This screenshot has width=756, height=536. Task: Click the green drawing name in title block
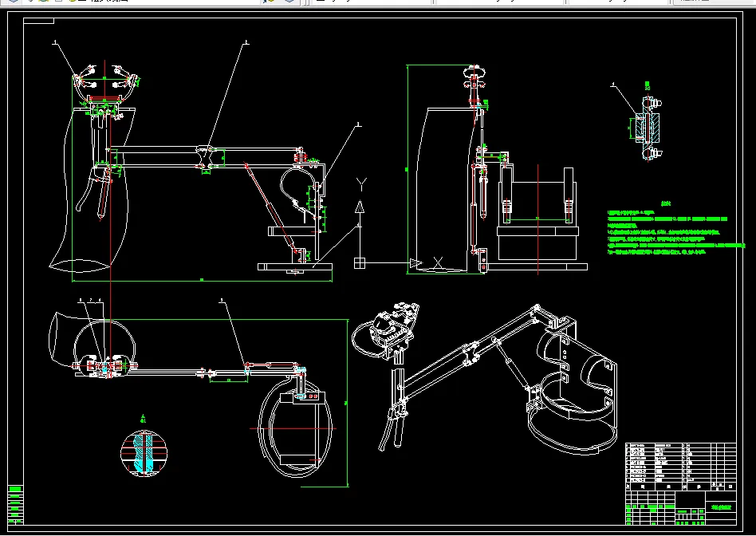721,507
